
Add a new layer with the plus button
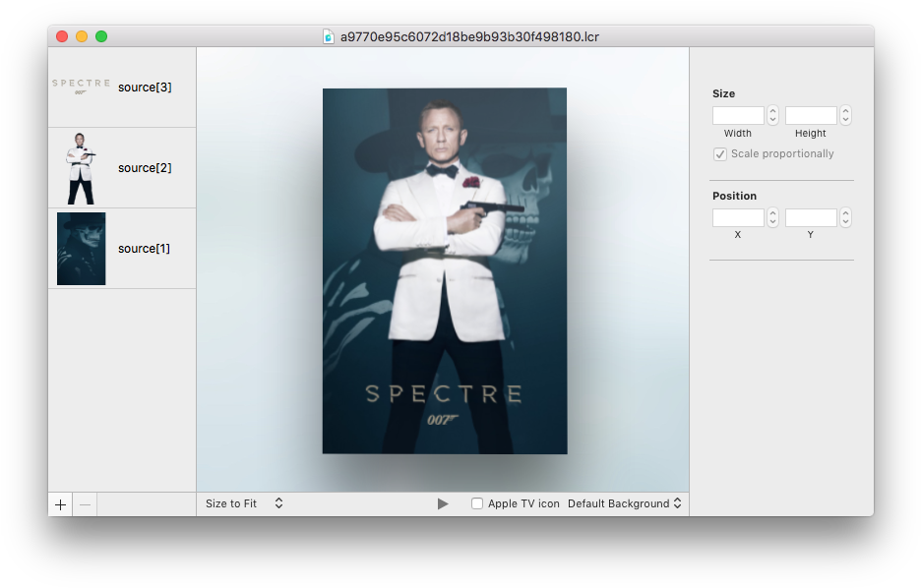tap(60, 503)
